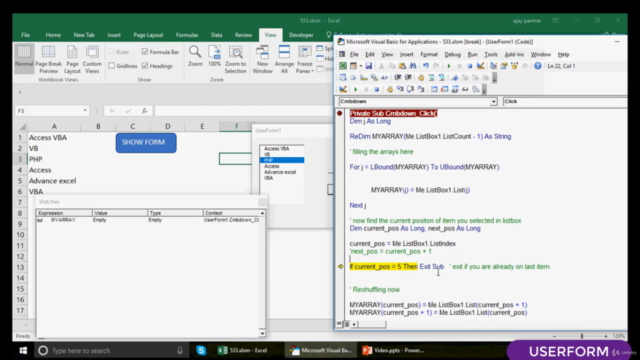Image resolution: width=640 pixels, height=360 pixels.
Task: Click the Excel zoom slider handle
Action: 582,336
